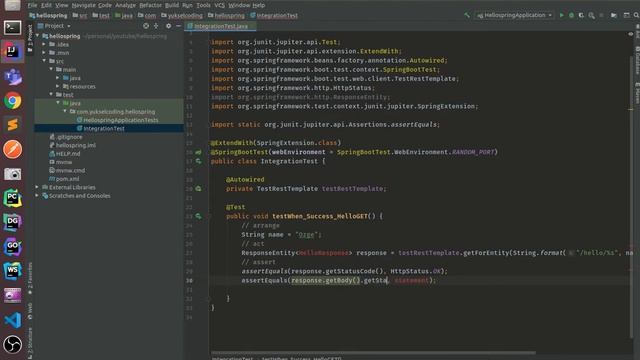Click the editor horizontal scrollbar at bottom
Viewport: 640px width, 360px height.
pos(373,353)
